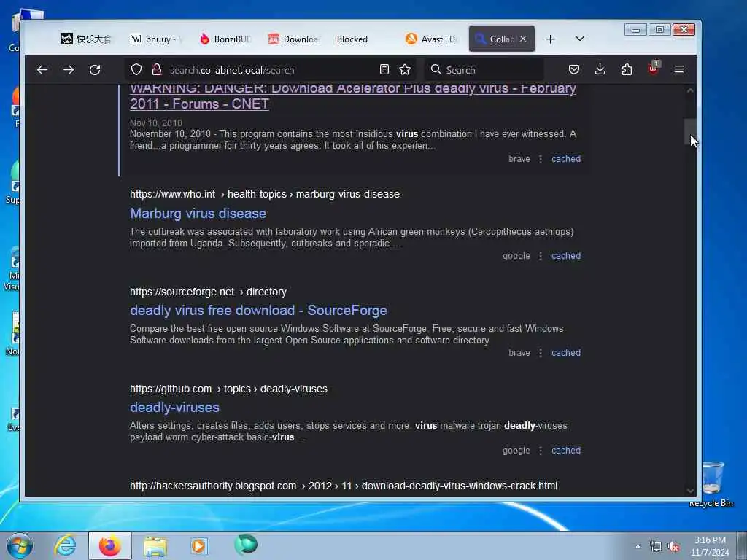Switch to the bnuuy tab
This screenshot has height=560, width=747.
click(156, 39)
